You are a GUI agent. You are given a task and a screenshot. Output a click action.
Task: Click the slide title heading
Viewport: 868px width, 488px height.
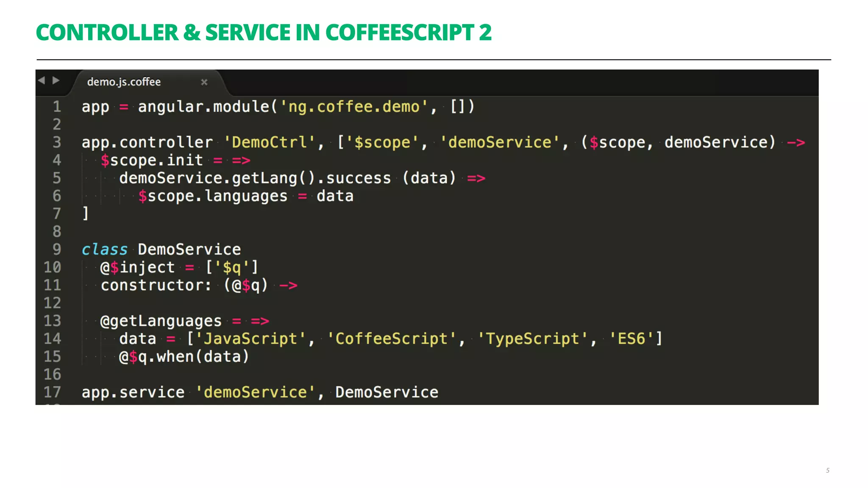[x=264, y=33]
